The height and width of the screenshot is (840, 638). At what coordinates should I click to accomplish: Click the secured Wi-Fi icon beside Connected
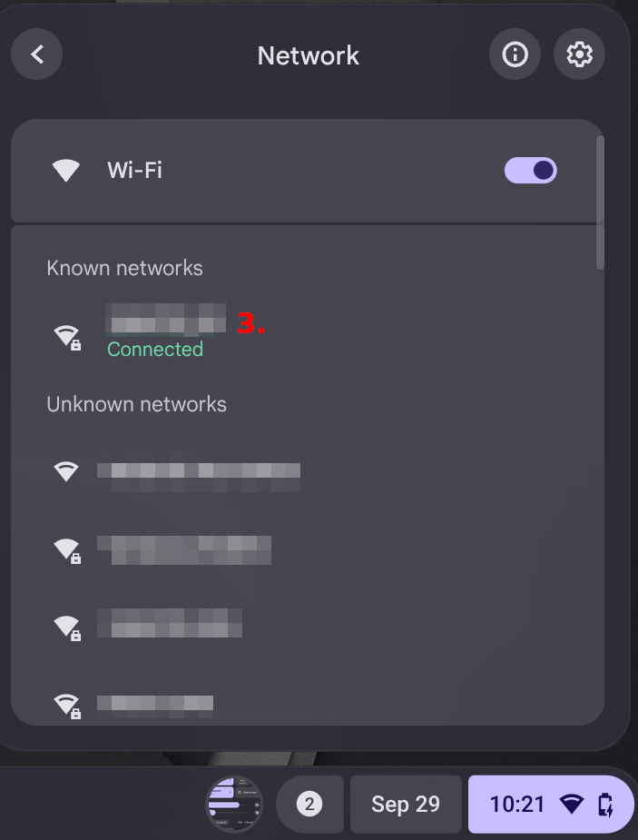click(66, 336)
